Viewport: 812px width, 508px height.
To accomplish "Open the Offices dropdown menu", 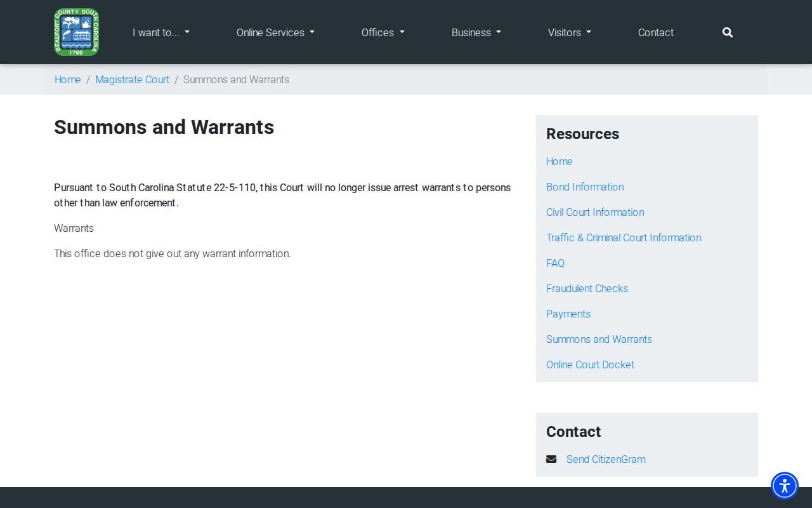I will coord(383,32).
